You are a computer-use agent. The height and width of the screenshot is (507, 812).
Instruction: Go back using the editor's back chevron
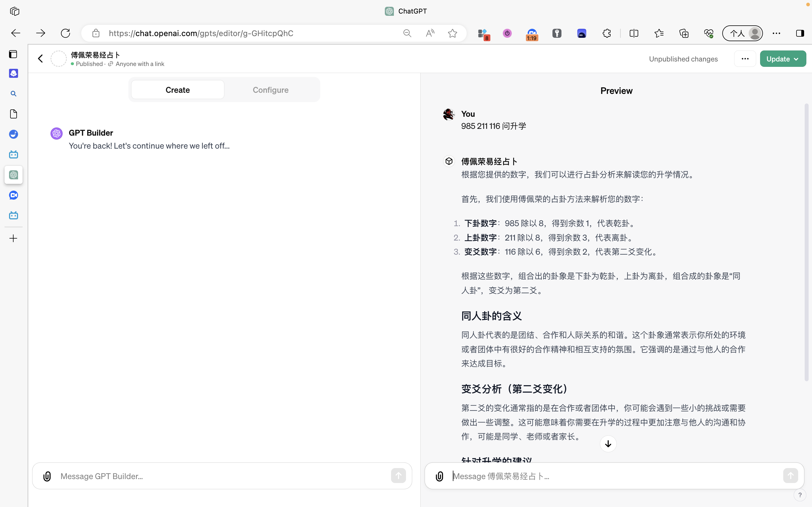pyautogui.click(x=41, y=59)
